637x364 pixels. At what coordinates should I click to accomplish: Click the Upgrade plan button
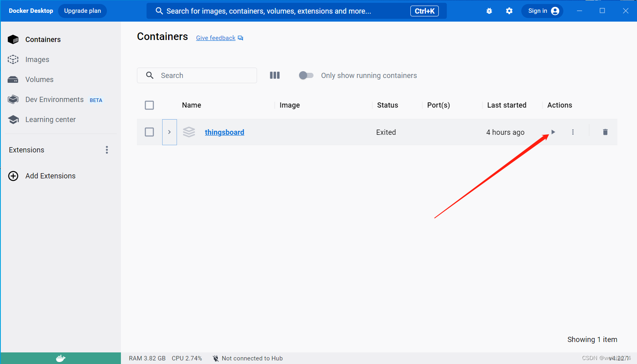82,11
